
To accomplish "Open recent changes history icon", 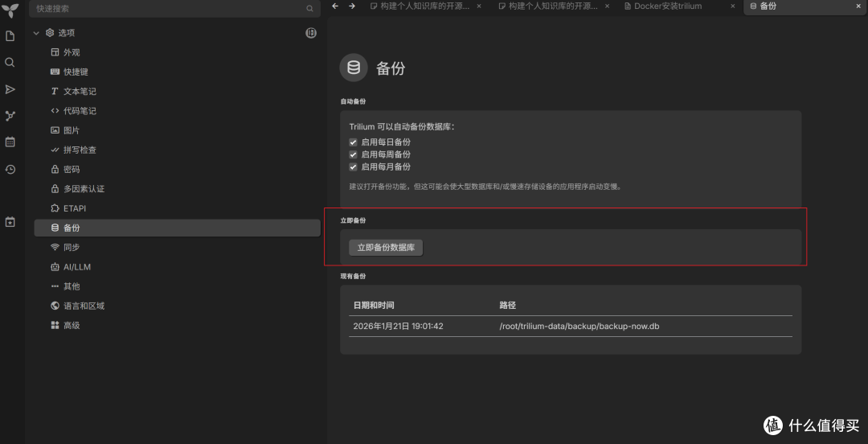I will (x=10, y=169).
